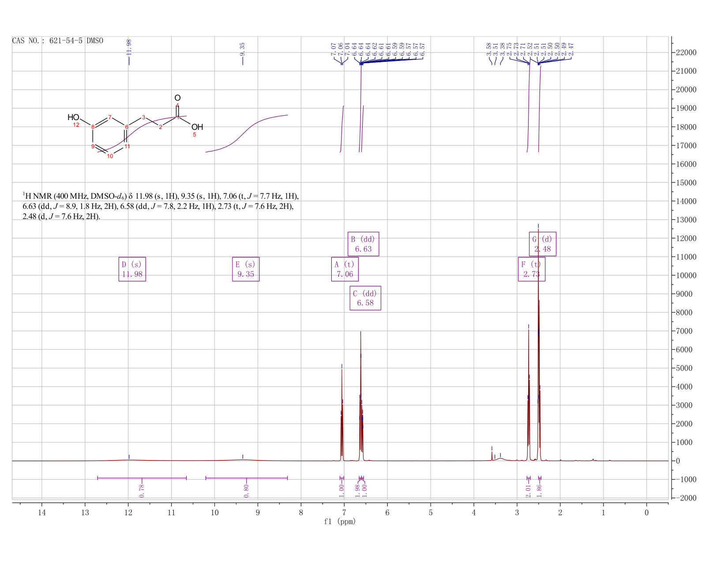The width and height of the screenshot is (728, 563).
Task: Select integral value 0.78 below baseline
Action: pos(142,490)
